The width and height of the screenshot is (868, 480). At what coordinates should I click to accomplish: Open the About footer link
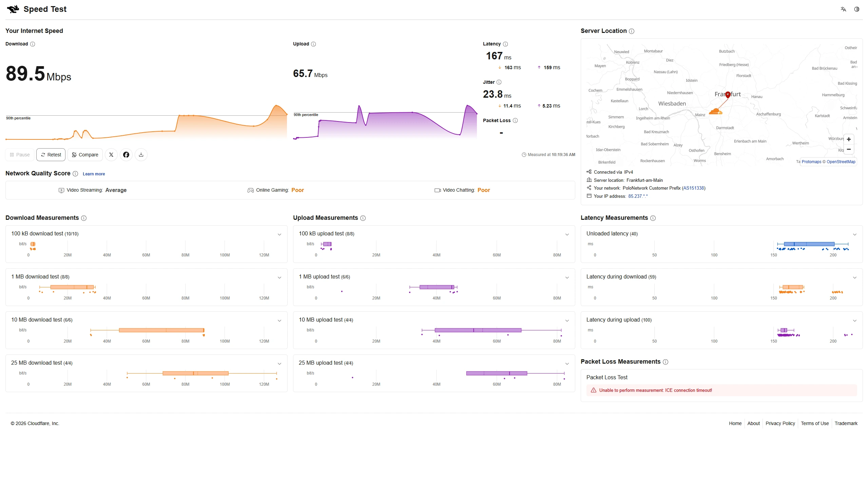click(753, 423)
